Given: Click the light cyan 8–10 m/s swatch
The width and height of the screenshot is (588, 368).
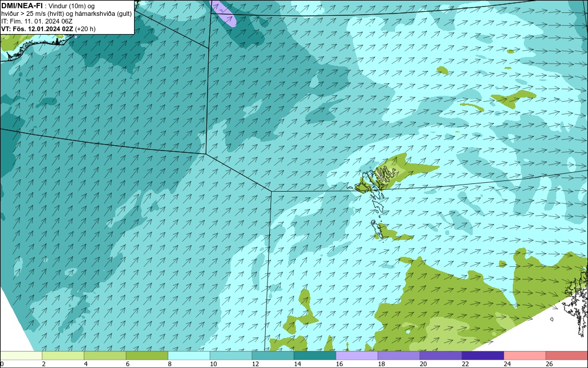Looking at the screenshot, I should pyautogui.click(x=189, y=356).
